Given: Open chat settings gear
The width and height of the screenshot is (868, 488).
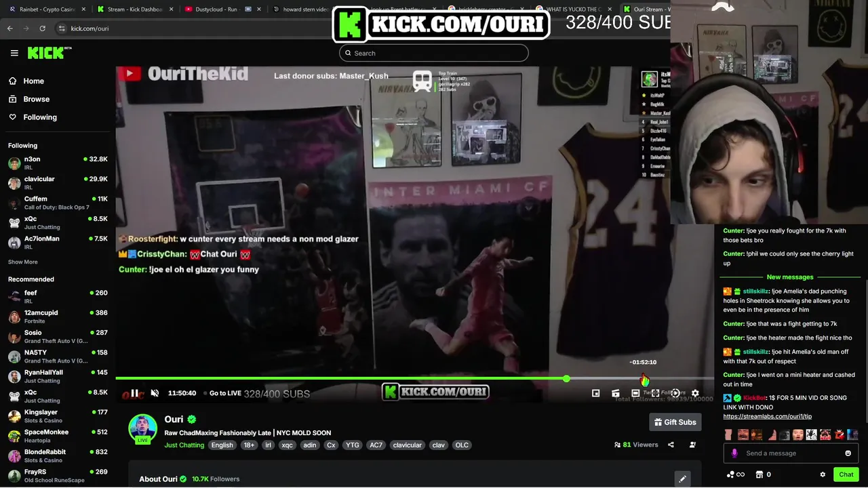Looking at the screenshot, I should [x=823, y=474].
